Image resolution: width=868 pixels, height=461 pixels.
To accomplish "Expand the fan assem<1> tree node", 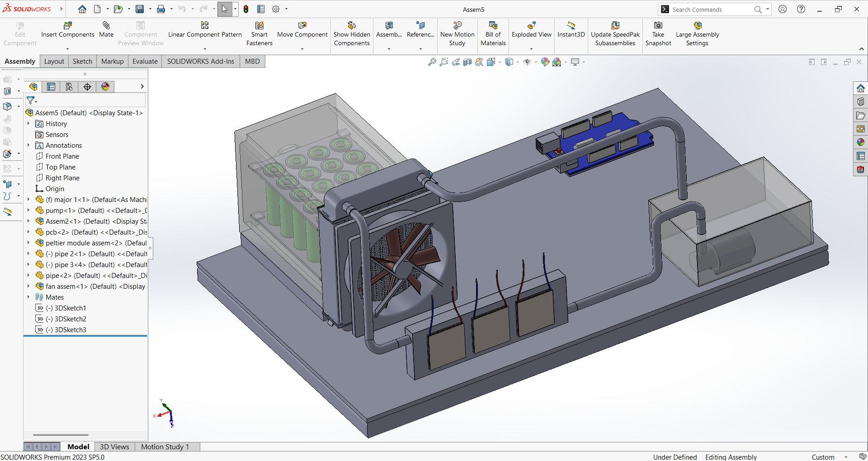I will [28, 286].
